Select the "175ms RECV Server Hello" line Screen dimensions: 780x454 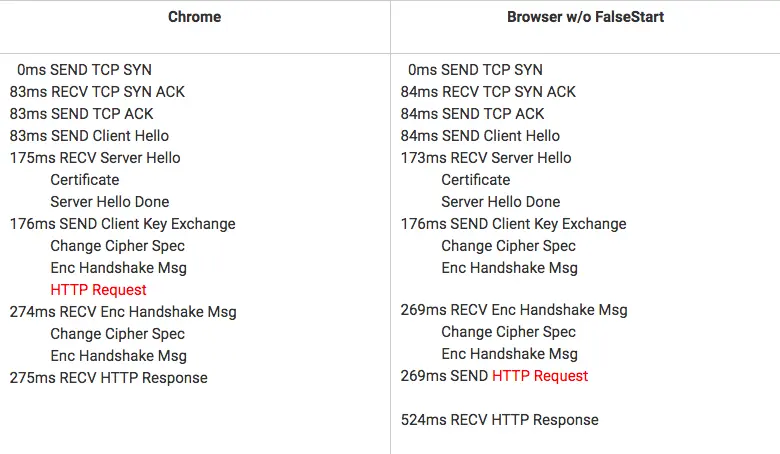click(95, 158)
